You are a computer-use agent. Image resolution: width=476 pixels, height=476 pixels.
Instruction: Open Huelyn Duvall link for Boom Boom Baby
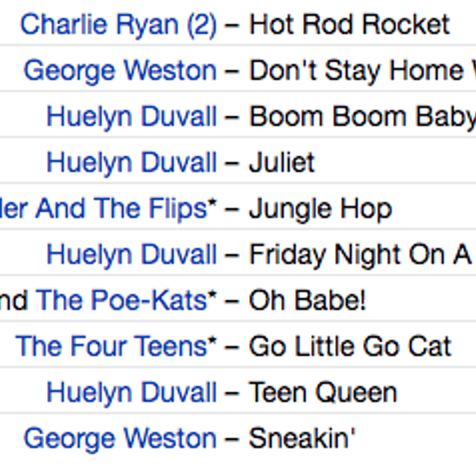point(132,116)
